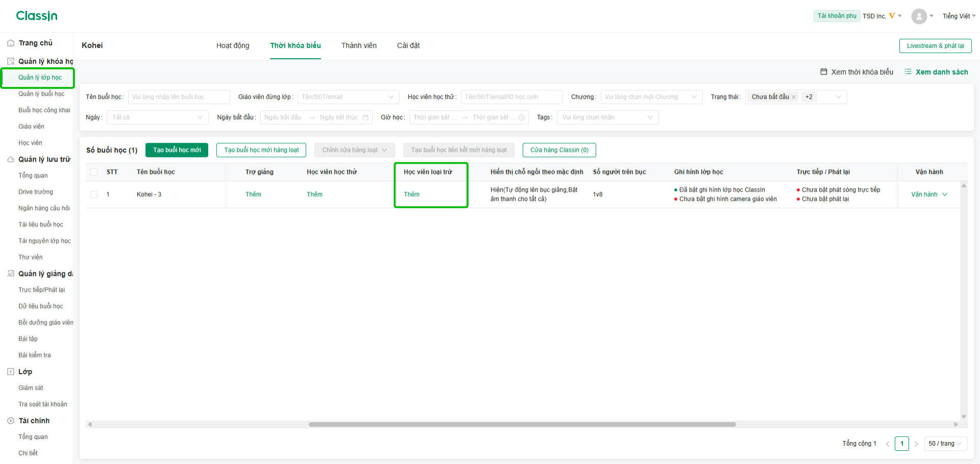
Task: Click the Quản lý lưu trữ cloud icon
Action: pos(11,160)
